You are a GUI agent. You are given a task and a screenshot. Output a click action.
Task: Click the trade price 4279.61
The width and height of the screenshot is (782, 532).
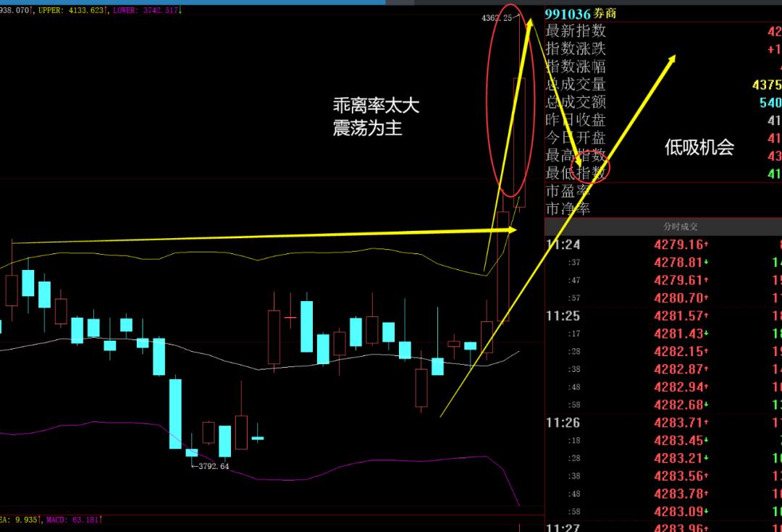[678, 280]
